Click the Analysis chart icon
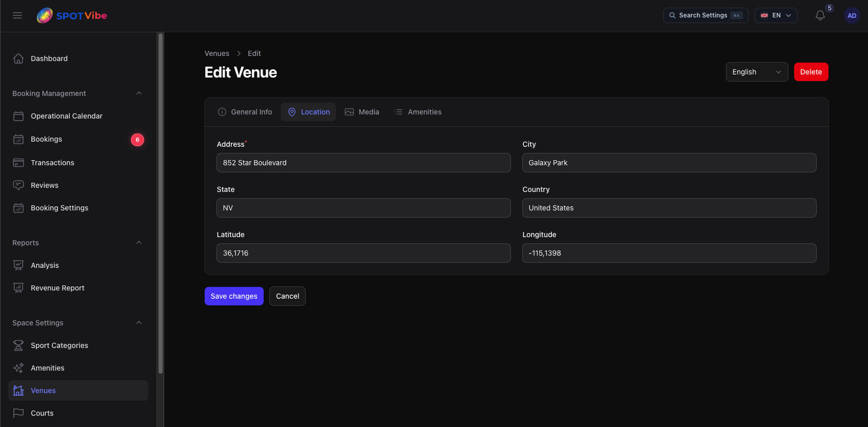 click(x=18, y=265)
